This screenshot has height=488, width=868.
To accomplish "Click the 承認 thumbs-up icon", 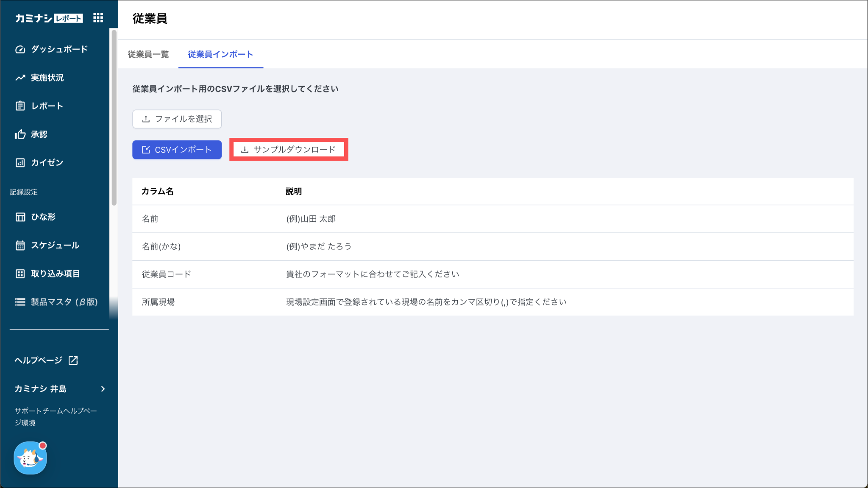I will (x=20, y=134).
